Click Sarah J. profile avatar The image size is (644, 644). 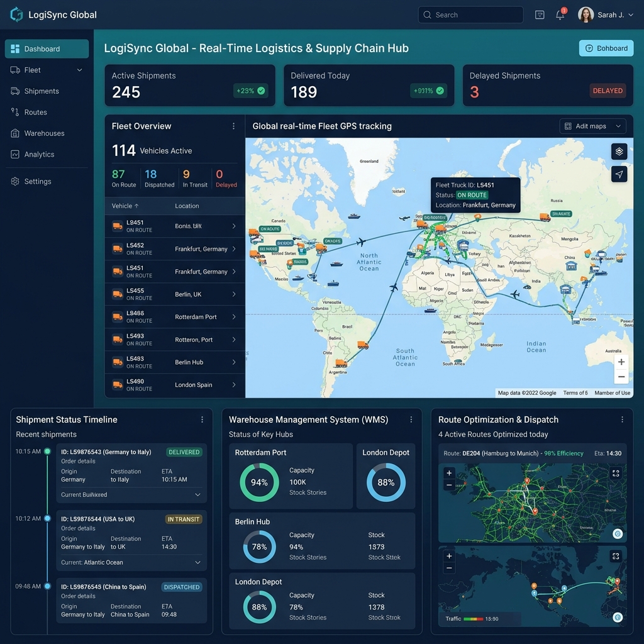point(586,15)
